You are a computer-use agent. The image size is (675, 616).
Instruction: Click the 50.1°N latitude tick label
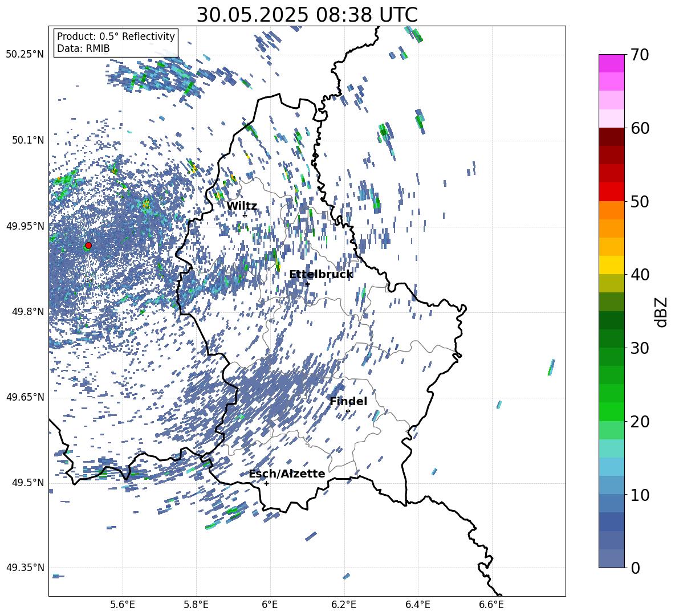tap(27, 141)
